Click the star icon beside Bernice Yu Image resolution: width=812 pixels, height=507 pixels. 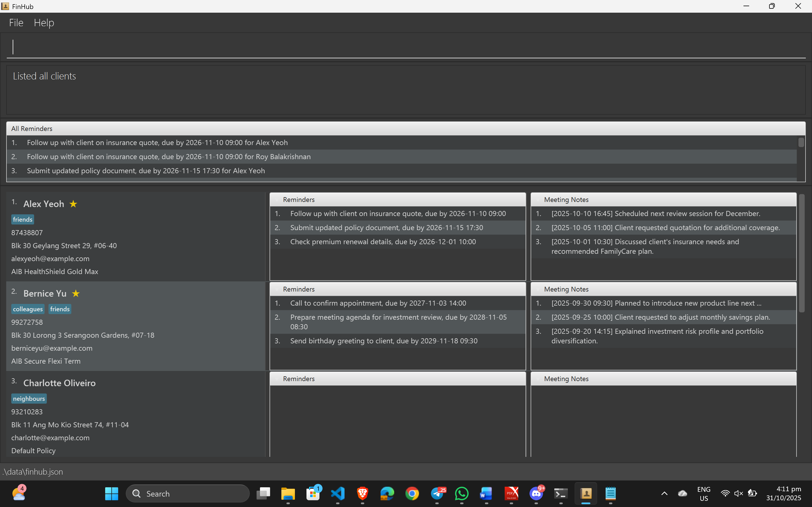coord(76,293)
